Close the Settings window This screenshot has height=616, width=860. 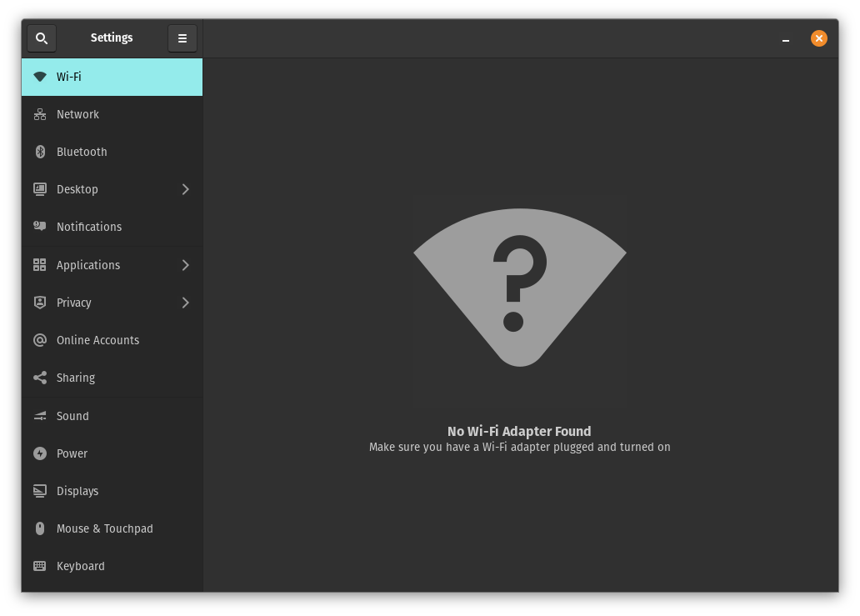(819, 38)
